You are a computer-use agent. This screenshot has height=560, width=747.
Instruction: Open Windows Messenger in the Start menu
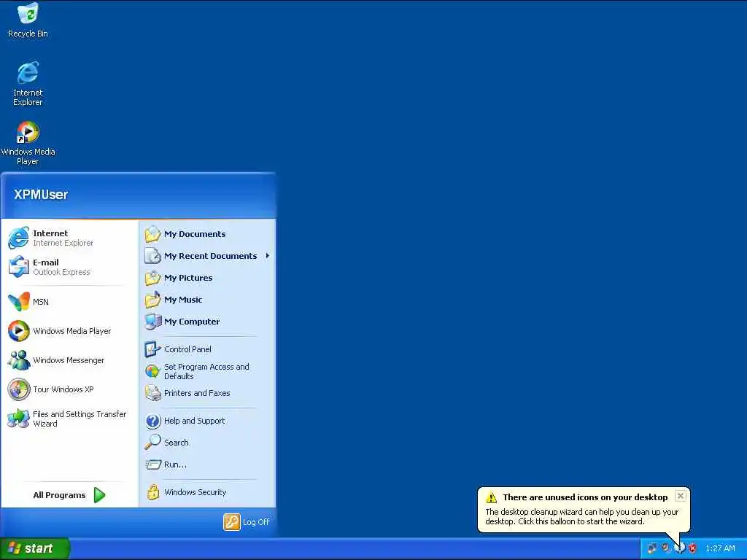(69, 360)
